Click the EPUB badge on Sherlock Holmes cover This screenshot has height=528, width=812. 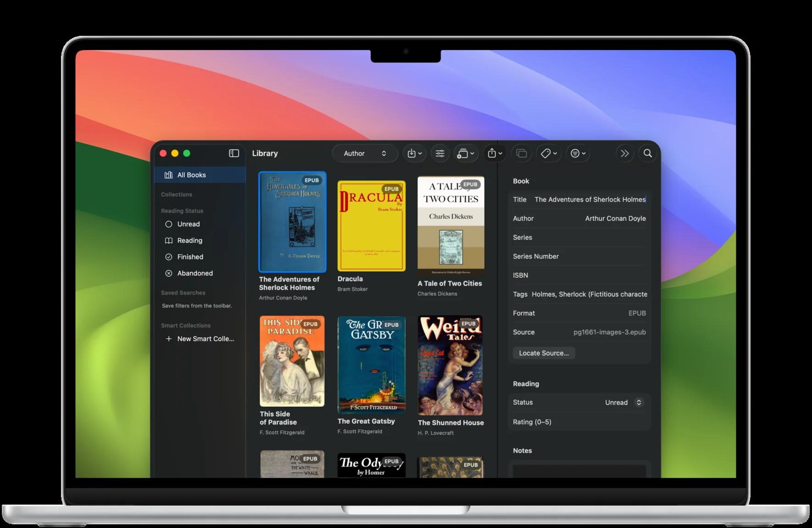click(311, 180)
